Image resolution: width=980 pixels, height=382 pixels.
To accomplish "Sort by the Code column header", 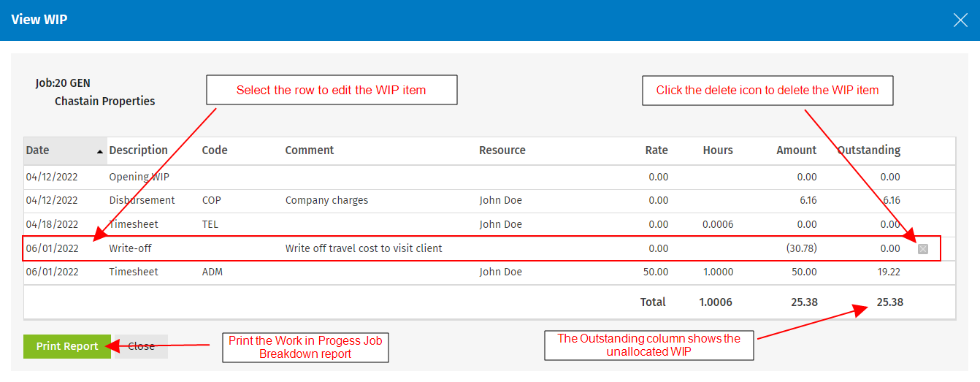I will pos(215,150).
